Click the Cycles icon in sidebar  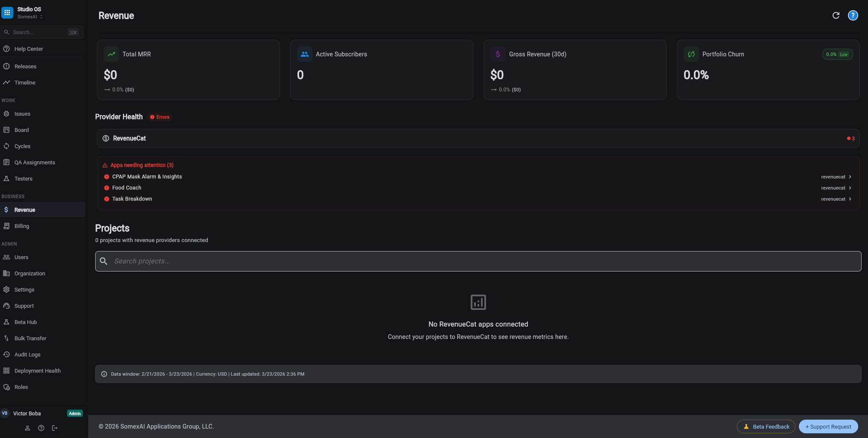[x=6, y=146]
